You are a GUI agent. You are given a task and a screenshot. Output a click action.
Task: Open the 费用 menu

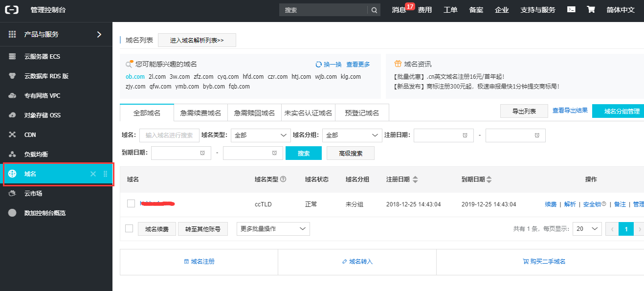click(x=425, y=10)
